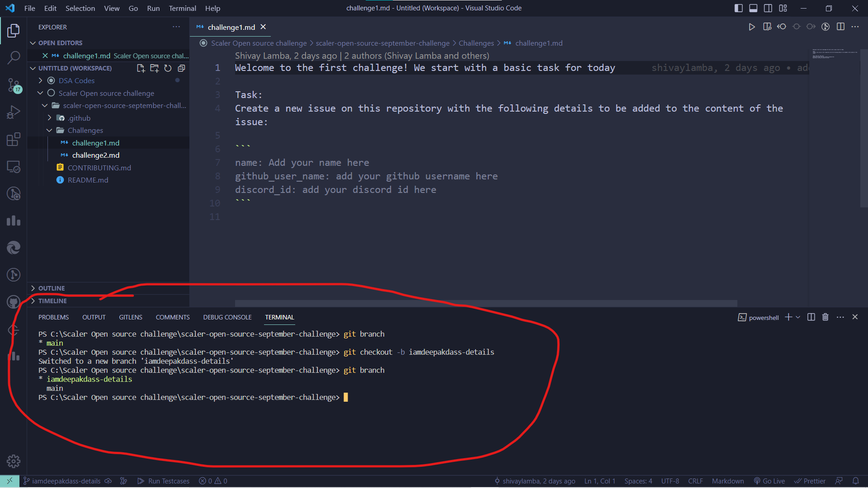
Task: Open the Run and Debug sidebar icon
Action: tap(14, 112)
